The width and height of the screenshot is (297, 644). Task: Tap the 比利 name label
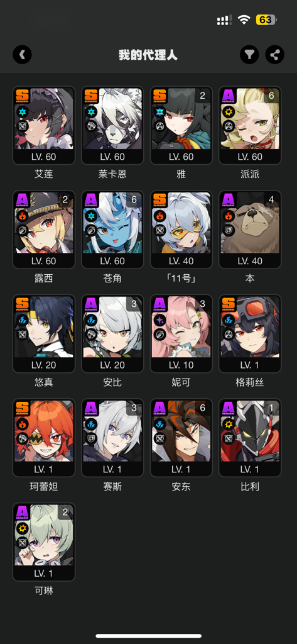[250, 487]
